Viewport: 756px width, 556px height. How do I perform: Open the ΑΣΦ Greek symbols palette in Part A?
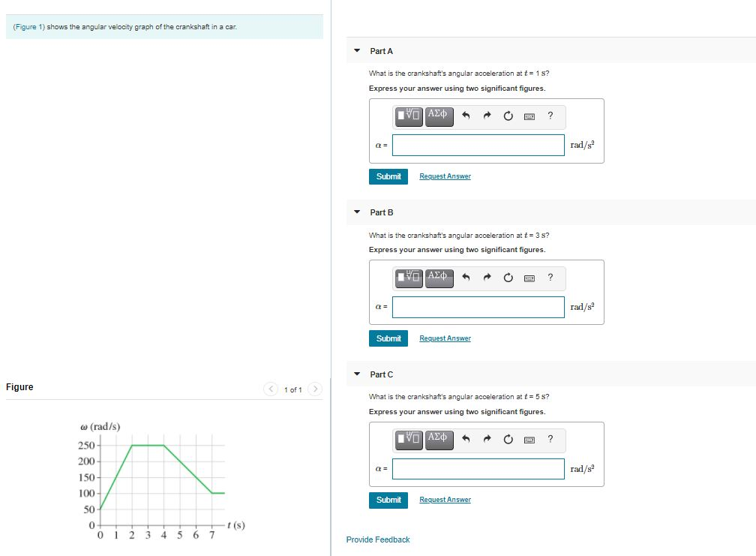(x=438, y=116)
